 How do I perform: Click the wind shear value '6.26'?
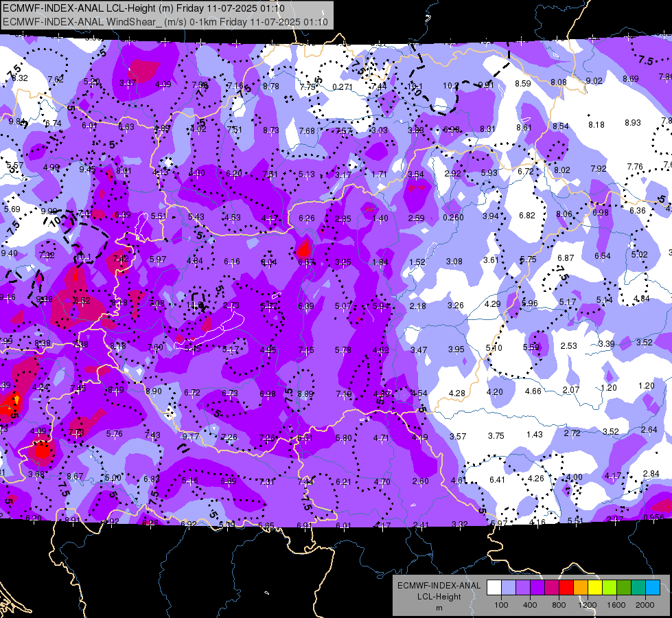[306, 218]
